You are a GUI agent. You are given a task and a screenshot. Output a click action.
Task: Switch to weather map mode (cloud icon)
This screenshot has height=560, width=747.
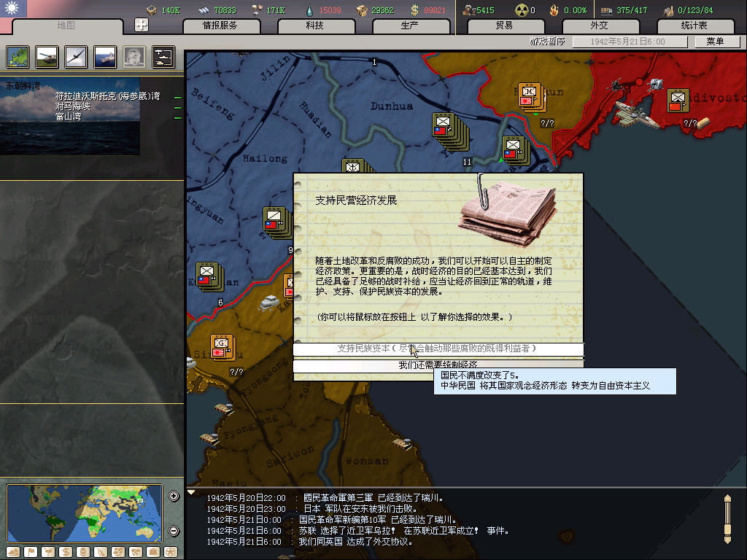click(48, 552)
